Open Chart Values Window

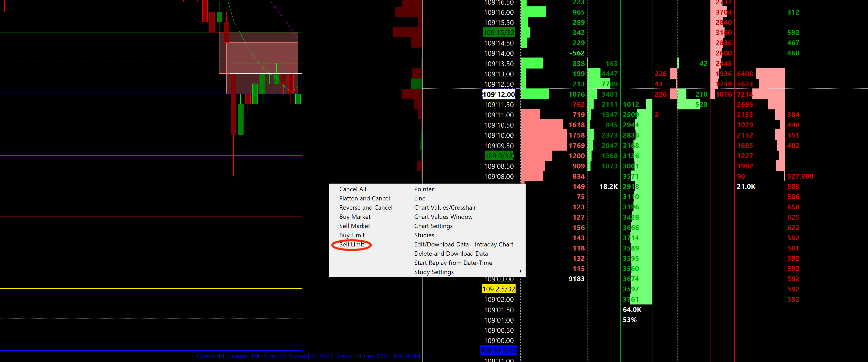(x=443, y=217)
